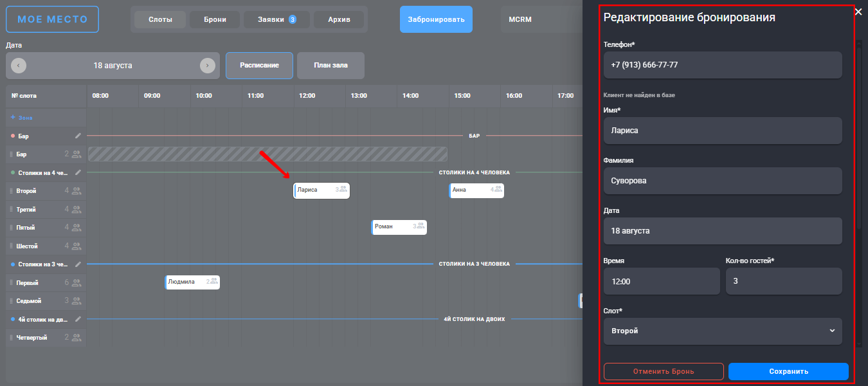Open Лариса booking at 12:00
Viewport: 868px width, 386px height.
(x=321, y=190)
